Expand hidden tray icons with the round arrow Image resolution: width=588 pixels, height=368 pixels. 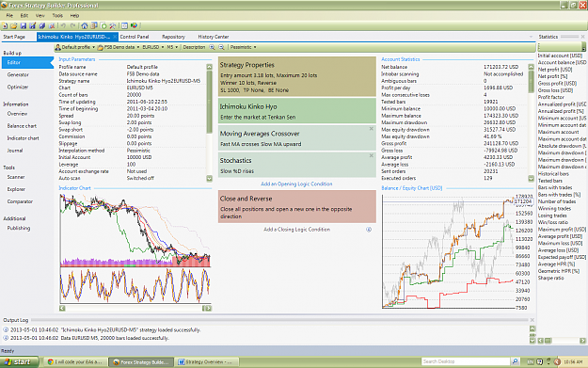(557, 361)
